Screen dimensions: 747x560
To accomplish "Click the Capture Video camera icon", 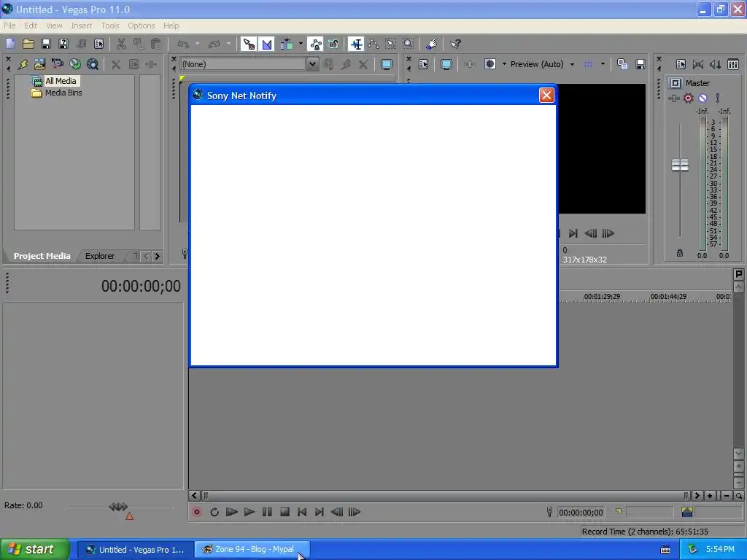I will [x=57, y=64].
